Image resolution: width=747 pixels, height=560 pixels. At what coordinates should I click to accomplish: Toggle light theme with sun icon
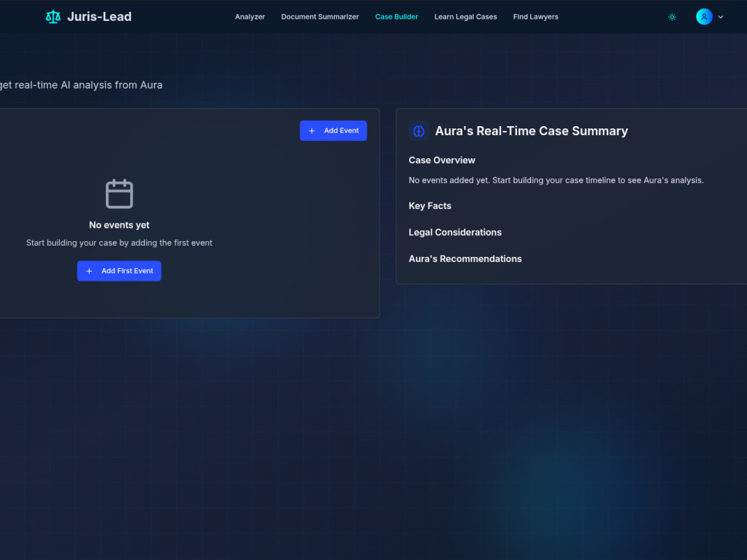point(672,16)
